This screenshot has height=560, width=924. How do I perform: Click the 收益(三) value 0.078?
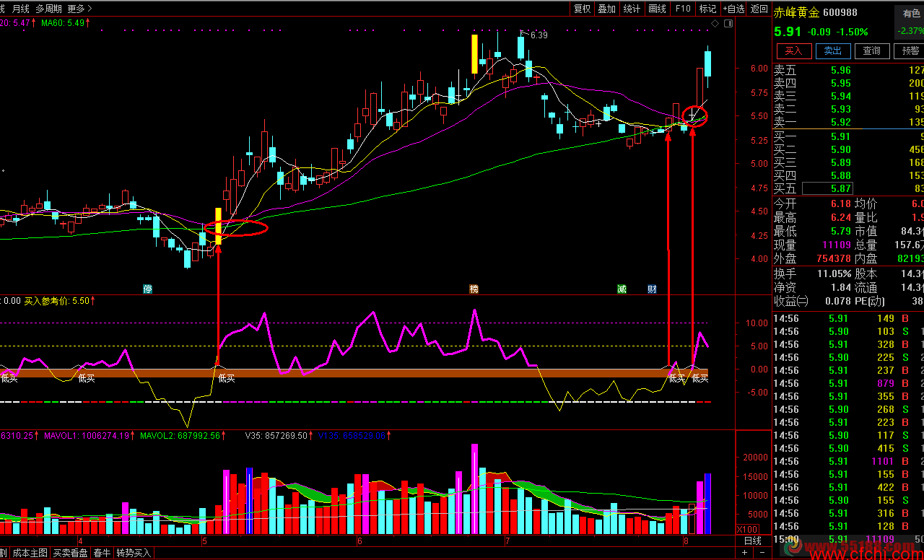(x=837, y=301)
